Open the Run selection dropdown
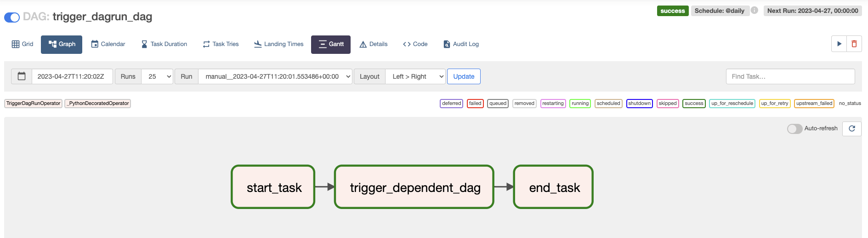This screenshot has height=238, width=868. click(275, 76)
